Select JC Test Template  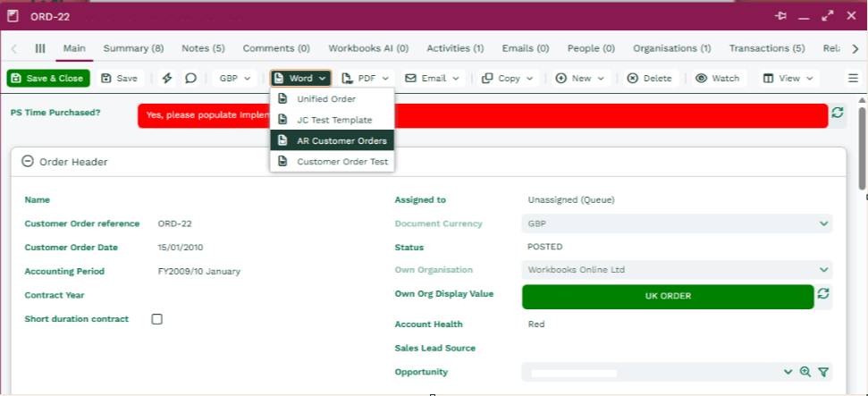(333, 120)
